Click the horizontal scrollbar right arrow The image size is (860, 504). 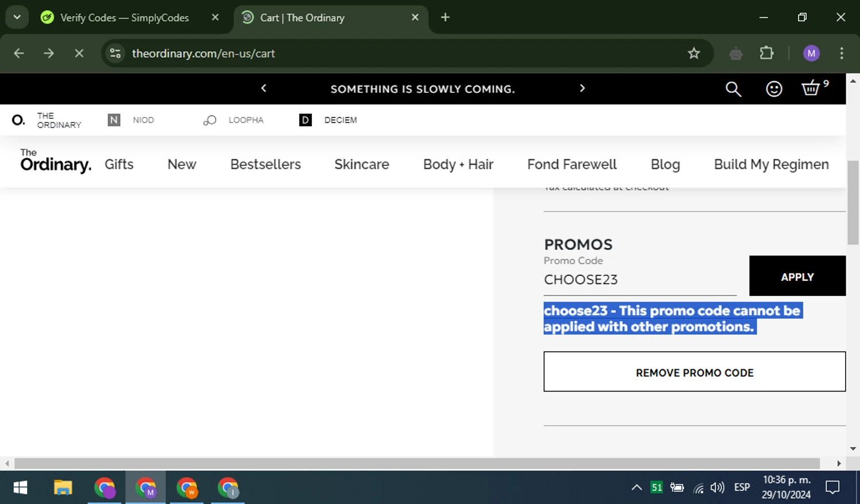coord(839,463)
